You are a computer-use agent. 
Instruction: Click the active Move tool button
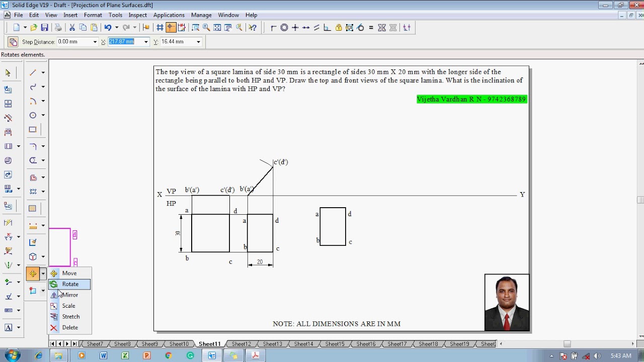(x=33, y=274)
